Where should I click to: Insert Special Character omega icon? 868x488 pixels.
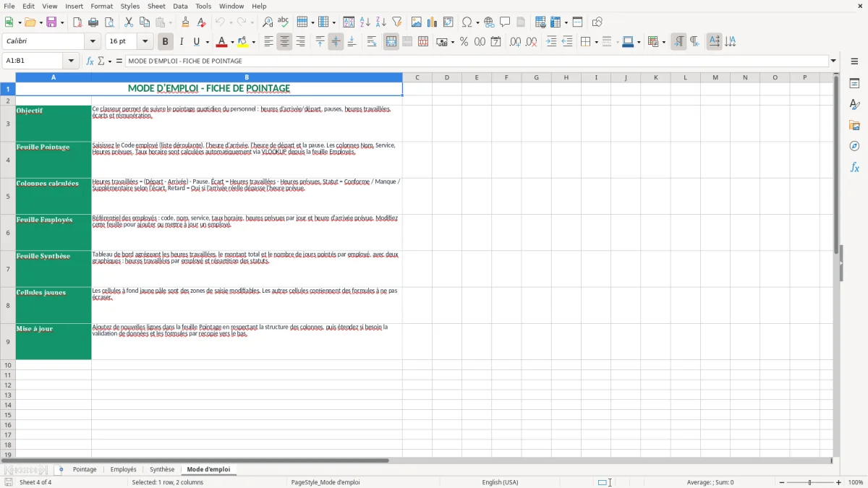pos(467,22)
